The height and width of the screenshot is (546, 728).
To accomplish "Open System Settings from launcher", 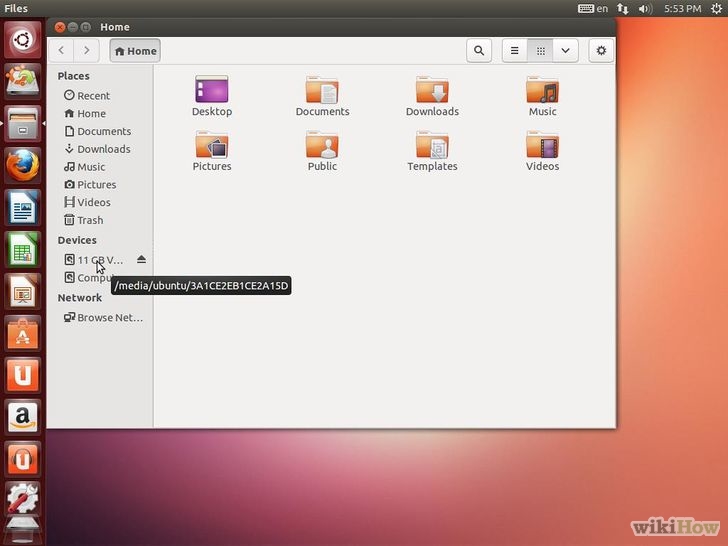I will tap(22, 498).
